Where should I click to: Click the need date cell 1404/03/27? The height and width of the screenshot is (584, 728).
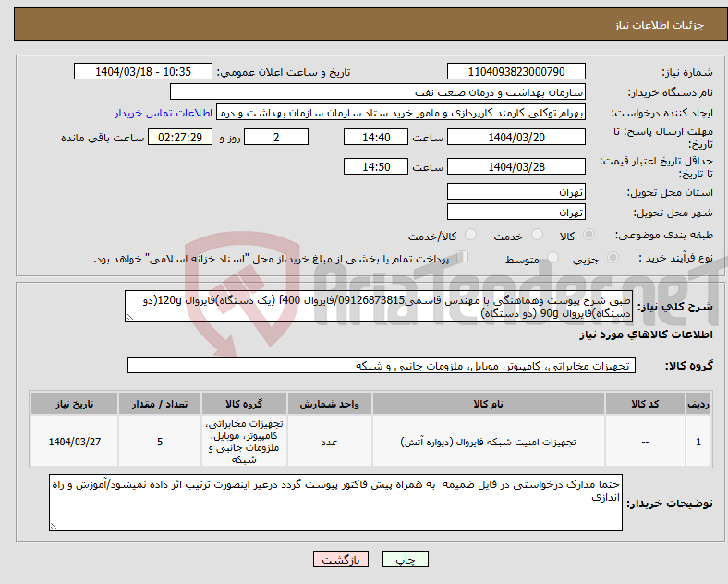click(x=74, y=442)
